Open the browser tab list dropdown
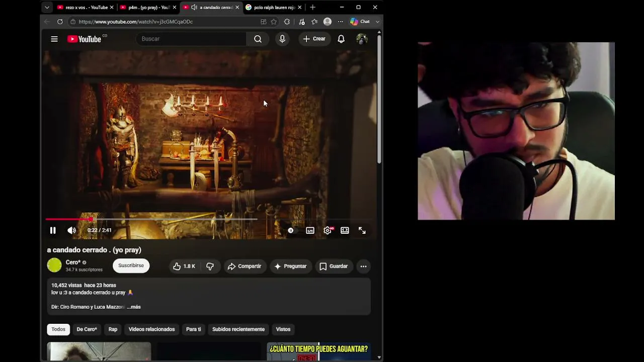Image resolution: width=644 pixels, height=362 pixels. tap(47, 8)
